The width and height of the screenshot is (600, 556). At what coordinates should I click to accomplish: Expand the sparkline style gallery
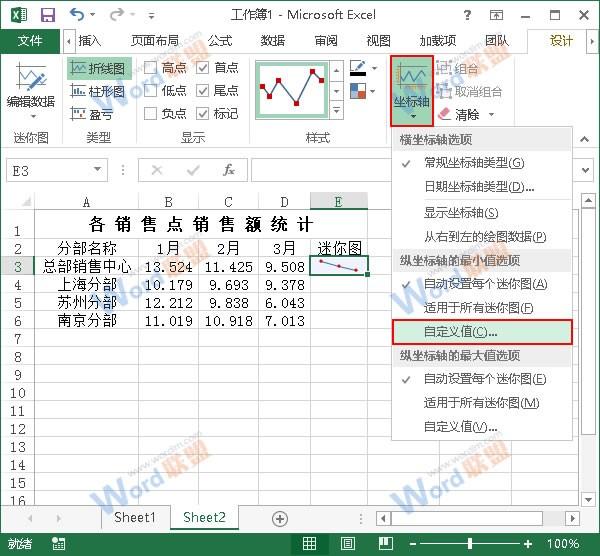tap(336, 110)
